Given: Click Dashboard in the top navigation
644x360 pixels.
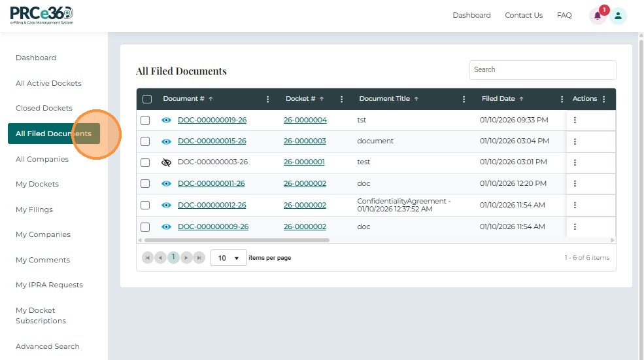Looking at the screenshot, I should tap(471, 15).
